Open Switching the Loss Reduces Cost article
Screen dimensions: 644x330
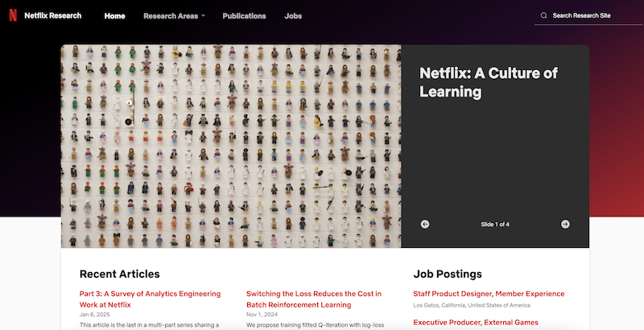[314, 299]
